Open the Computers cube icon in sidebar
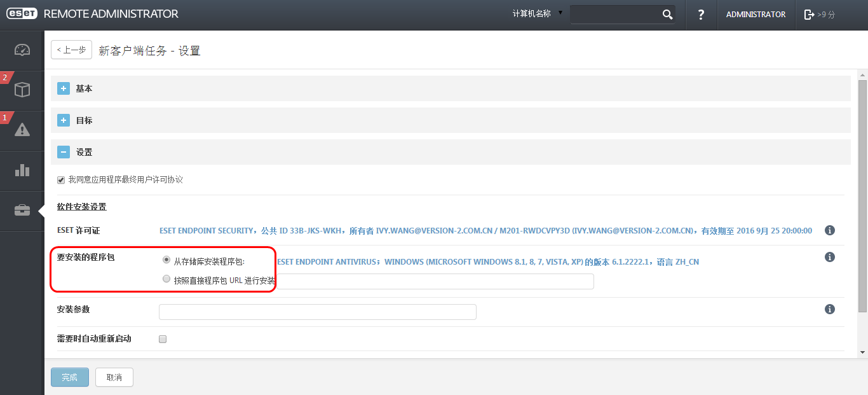The width and height of the screenshot is (868, 395). click(x=22, y=90)
